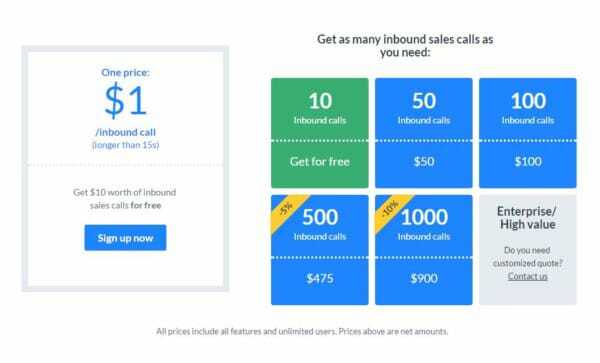
Task: Click the Get for free label
Action: (320, 161)
